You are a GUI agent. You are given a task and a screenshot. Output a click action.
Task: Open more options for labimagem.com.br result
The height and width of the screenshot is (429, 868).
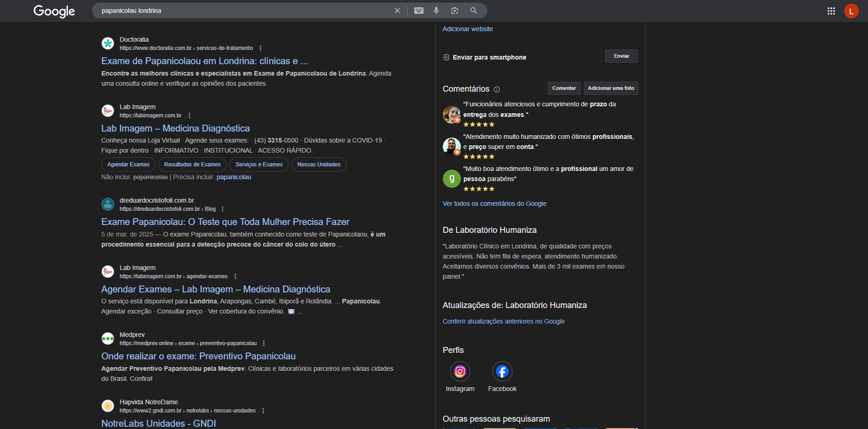coord(189,115)
